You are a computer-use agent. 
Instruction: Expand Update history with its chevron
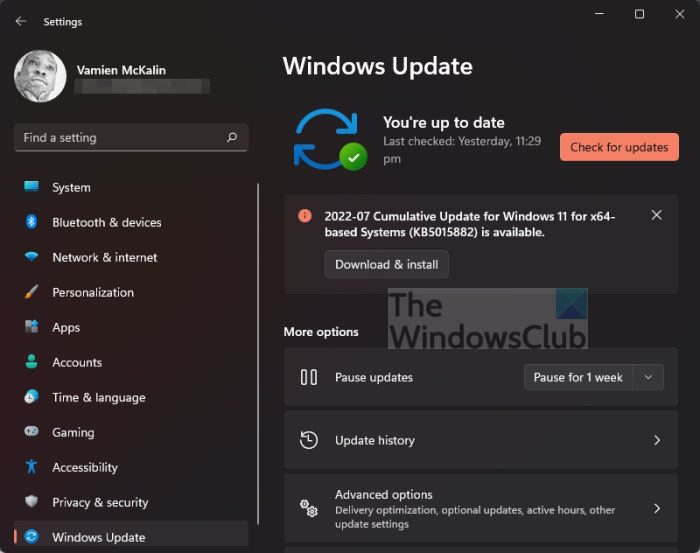click(x=657, y=441)
